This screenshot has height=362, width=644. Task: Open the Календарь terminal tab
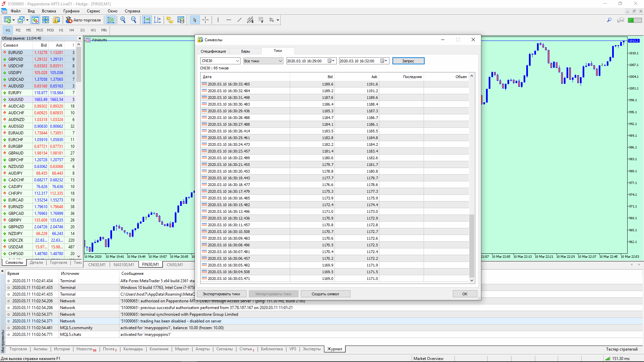point(133,349)
